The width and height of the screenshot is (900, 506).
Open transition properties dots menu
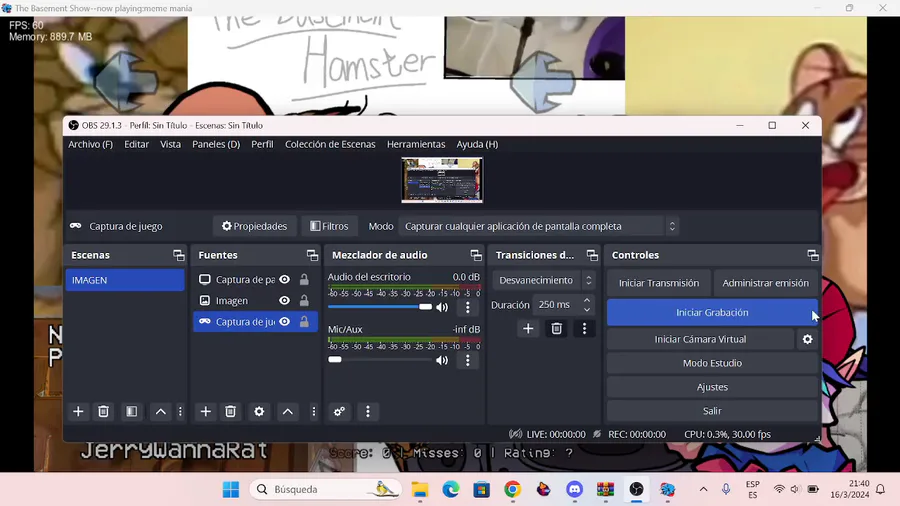click(x=584, y=329)
